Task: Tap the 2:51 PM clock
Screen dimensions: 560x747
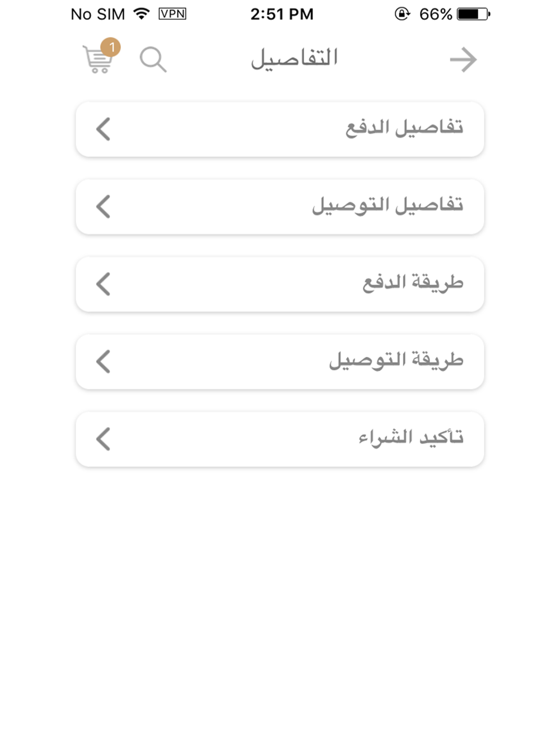Action: click(282, 14)
